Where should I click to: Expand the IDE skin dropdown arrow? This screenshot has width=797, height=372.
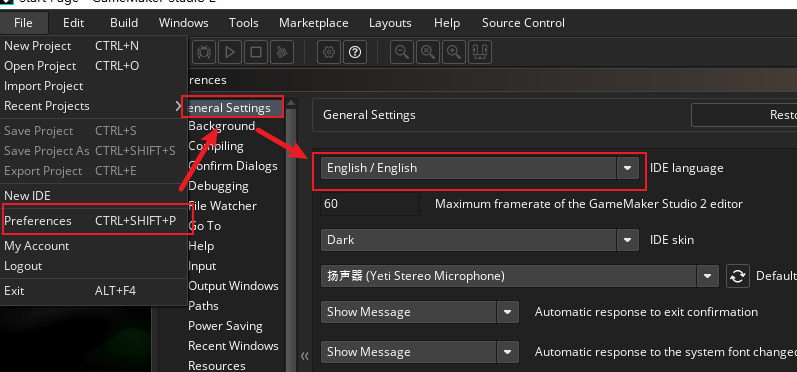[x=628, y=240]
